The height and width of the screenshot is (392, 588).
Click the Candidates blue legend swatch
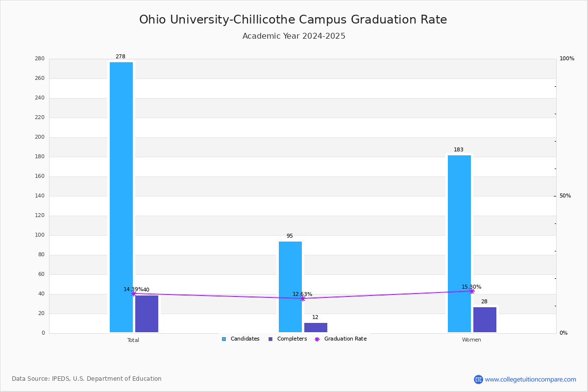224,339
